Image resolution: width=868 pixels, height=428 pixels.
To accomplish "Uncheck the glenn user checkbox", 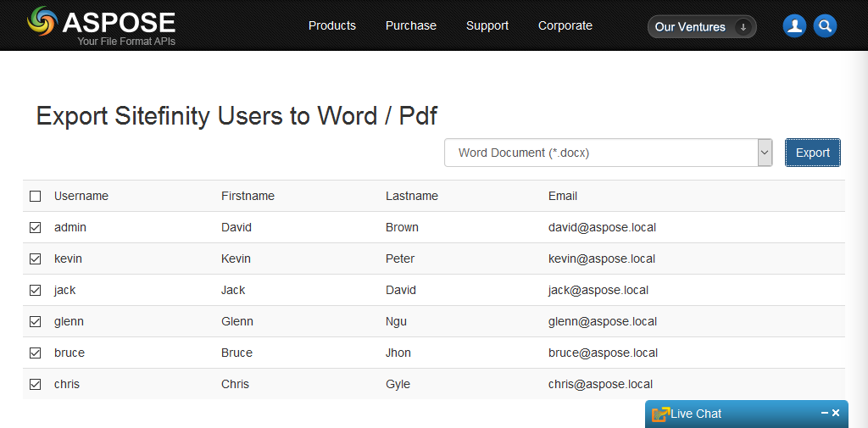I will [x=36, y=322].
